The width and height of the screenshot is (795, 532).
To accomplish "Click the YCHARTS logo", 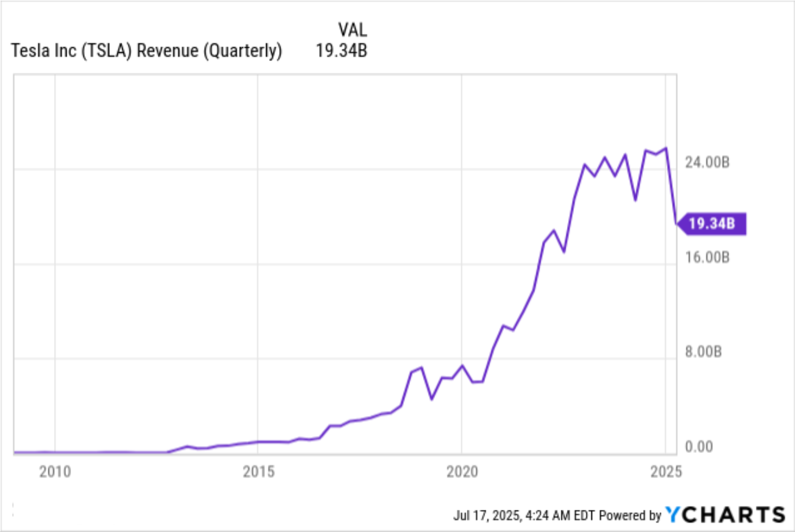I will pyautogui.click(x=726, y=515).
